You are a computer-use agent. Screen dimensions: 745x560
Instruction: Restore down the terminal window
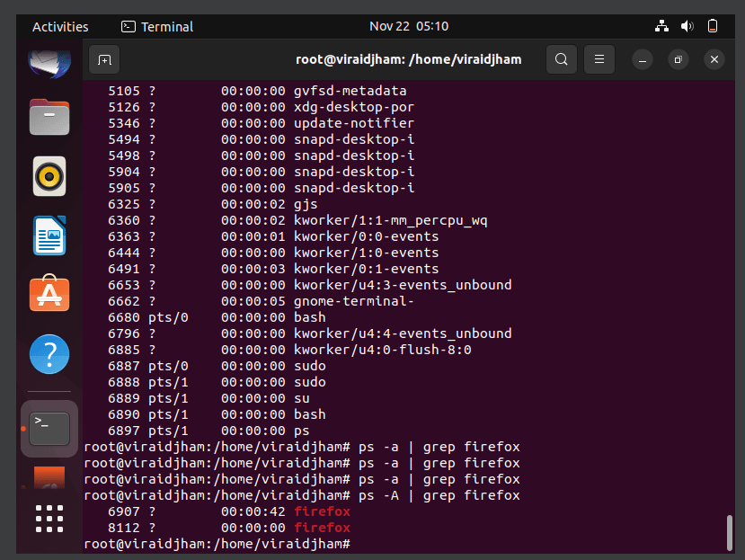[x=678, y=60]
